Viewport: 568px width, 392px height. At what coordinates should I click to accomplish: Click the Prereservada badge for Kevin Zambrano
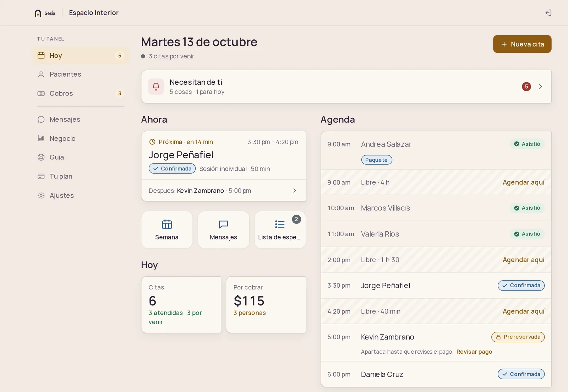[518, 337]
